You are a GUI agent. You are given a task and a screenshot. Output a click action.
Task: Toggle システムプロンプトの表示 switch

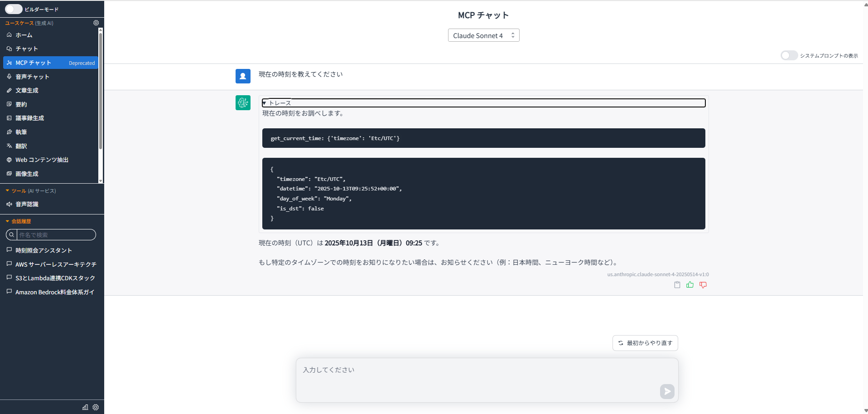(789, 55)
